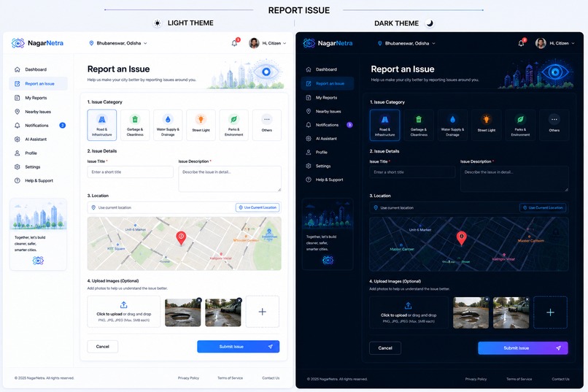Open Dashboard in light theme sidebar
Viewport: 588px width, 392px height.
pos(38,69)
